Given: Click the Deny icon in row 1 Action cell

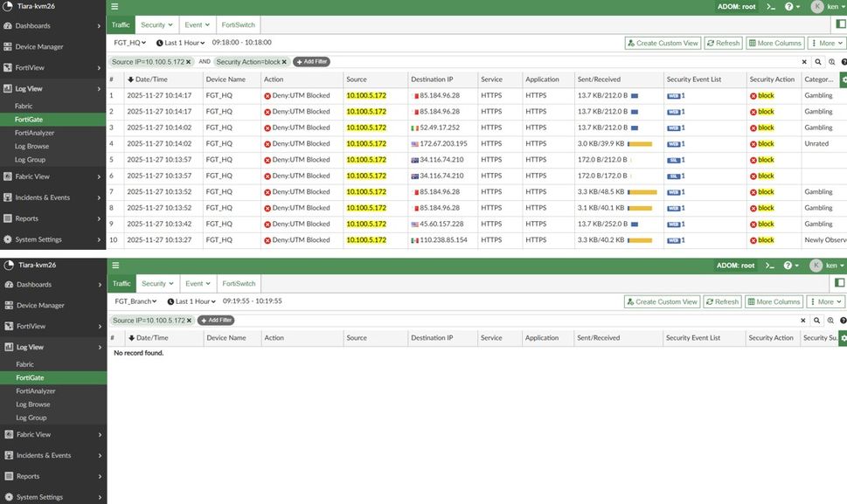Looking at the screenshot, I should (x=267, y=95).
